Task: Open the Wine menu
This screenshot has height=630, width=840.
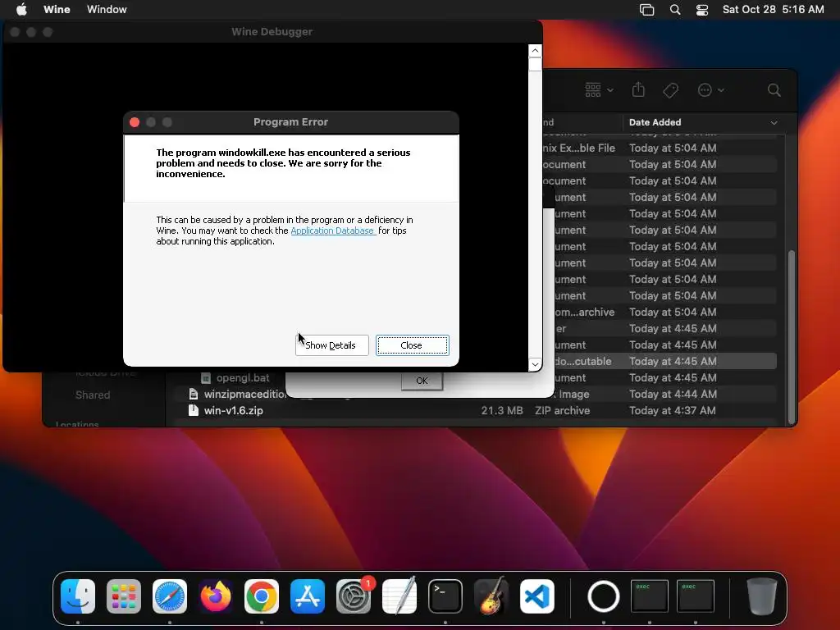Action: pyautogui.click(x=57, y=9)
